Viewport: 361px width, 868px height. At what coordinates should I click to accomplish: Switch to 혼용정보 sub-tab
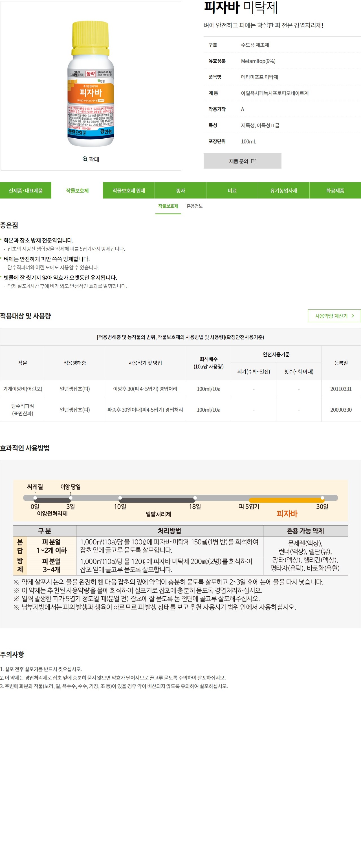pyautogui.click(x=195, y=206)
